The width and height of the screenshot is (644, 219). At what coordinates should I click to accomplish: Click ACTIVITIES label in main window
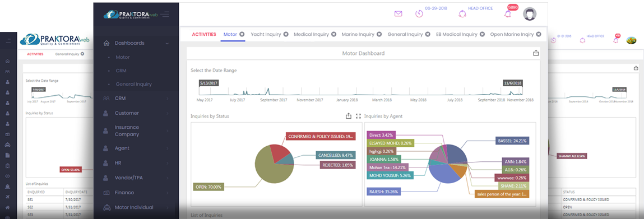pos(204,35)
